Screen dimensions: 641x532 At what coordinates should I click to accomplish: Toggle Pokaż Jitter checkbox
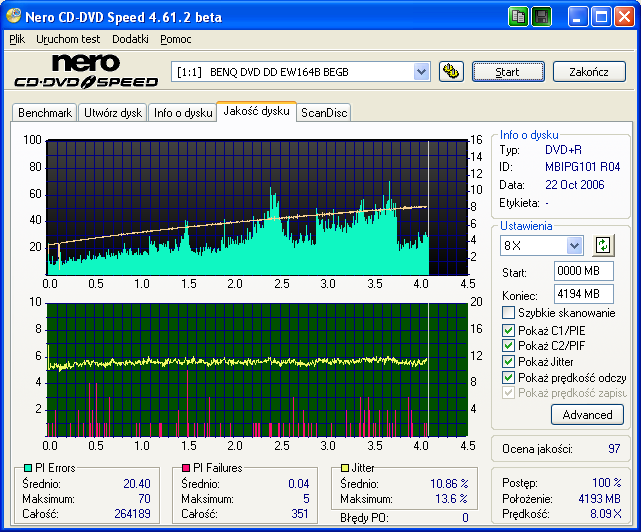click(508, 362)
